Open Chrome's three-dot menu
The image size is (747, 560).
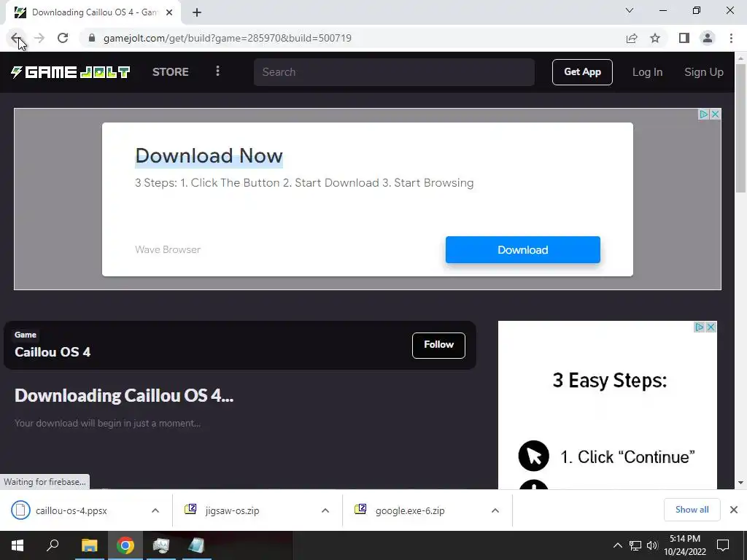pyautogui.click(x=731, y=38)
